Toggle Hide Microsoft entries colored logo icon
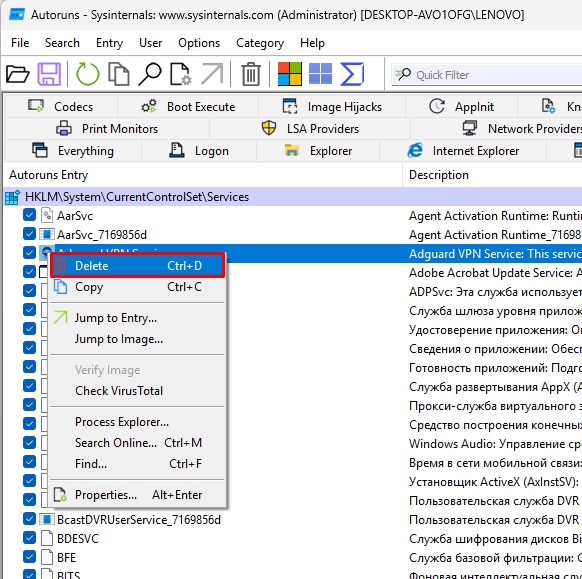Image resolution: width=582 pixels, height=579 pixels. click(290, 74)
